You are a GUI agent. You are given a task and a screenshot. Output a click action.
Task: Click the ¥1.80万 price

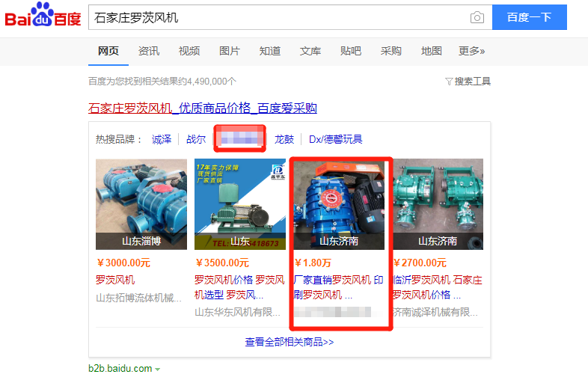point(313,263)
